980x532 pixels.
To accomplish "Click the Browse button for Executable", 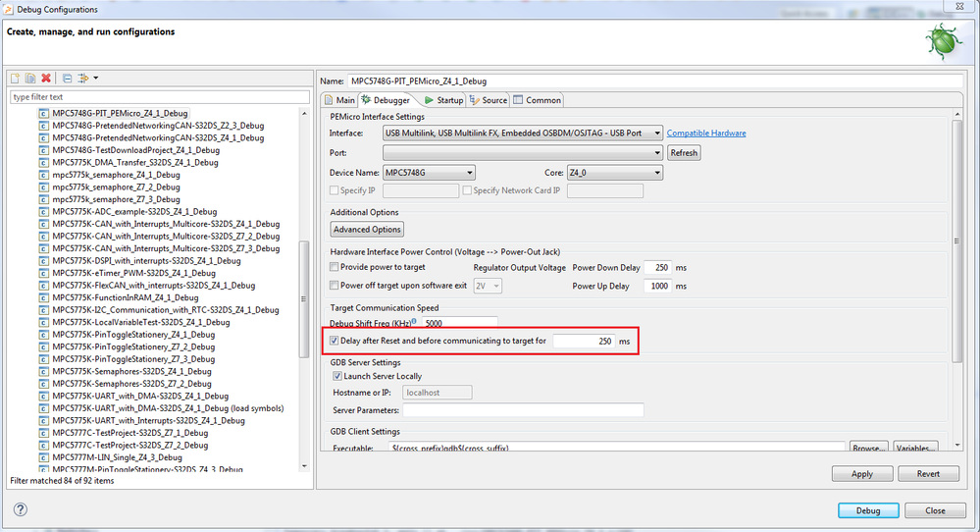I will point(869,448).
